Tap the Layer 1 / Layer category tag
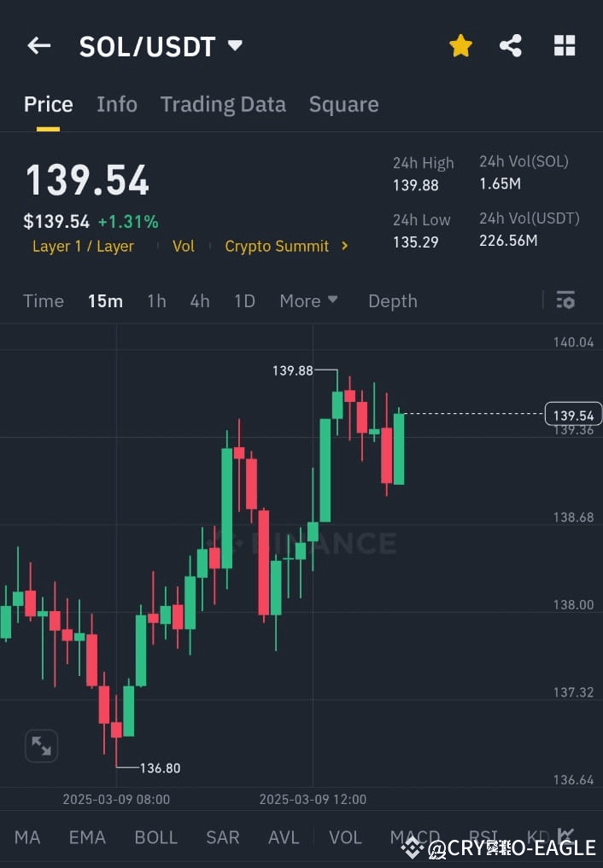The image size is (603, 868). [x=83, y=246]
